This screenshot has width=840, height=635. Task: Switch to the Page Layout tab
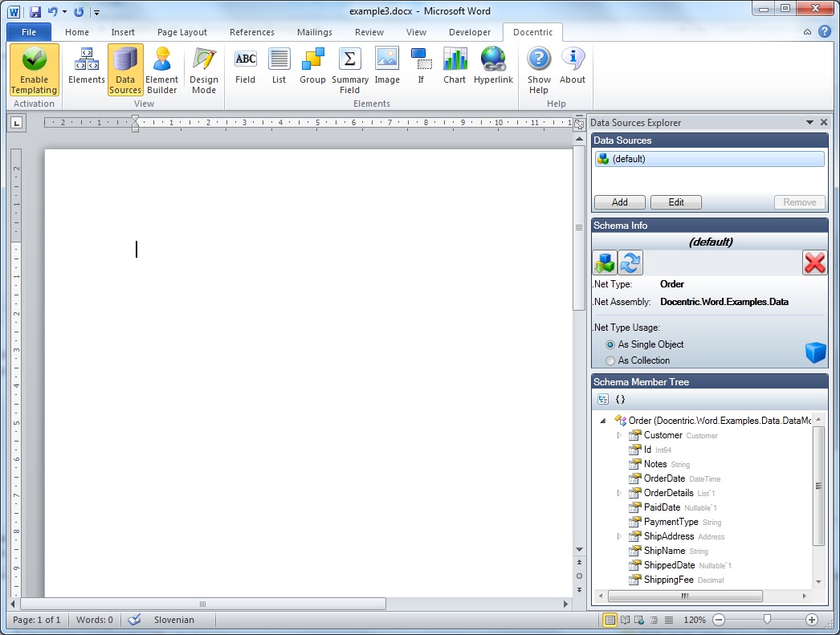[x=182, y=32]
